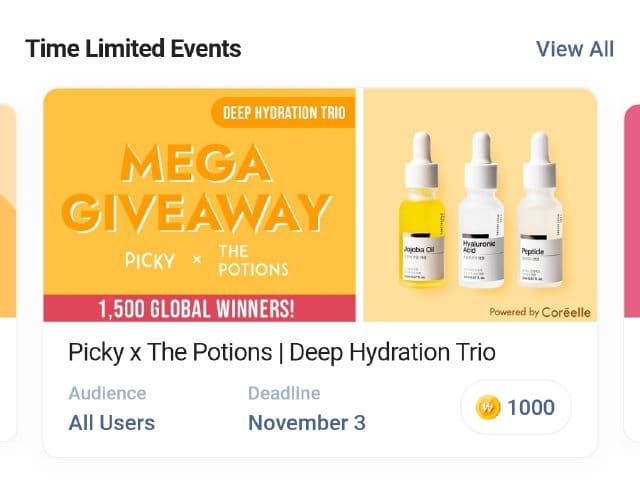
Task: Open the Picky x The Potions event title
Action: tap(282, 352)
